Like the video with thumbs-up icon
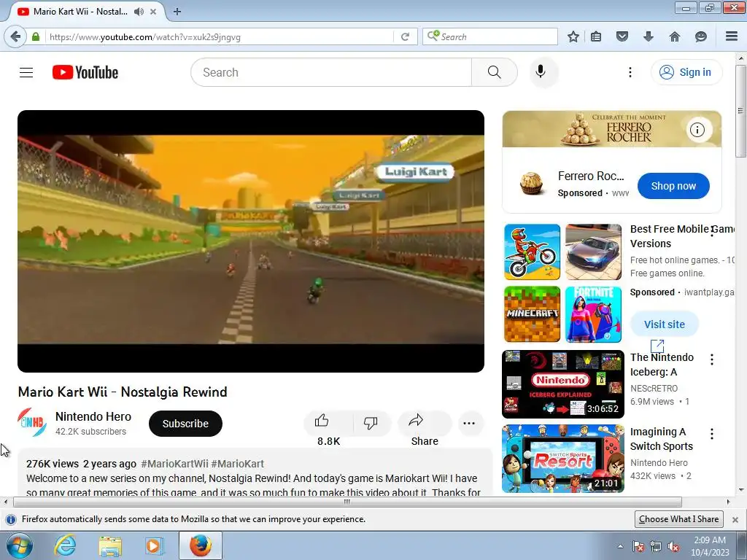The width and height of the screenshot is (747, 560). (x=322, y=421)
